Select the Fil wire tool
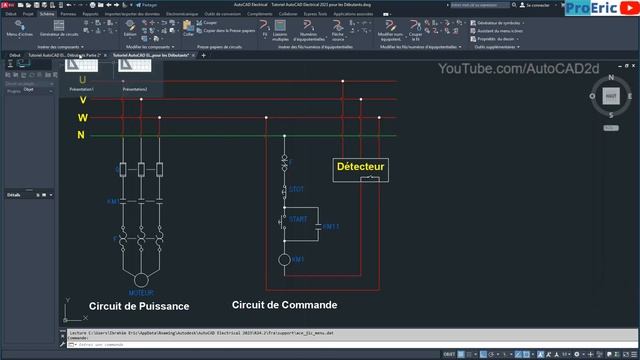Viewport: 640px width, 360px height. [x=264, y=29]
